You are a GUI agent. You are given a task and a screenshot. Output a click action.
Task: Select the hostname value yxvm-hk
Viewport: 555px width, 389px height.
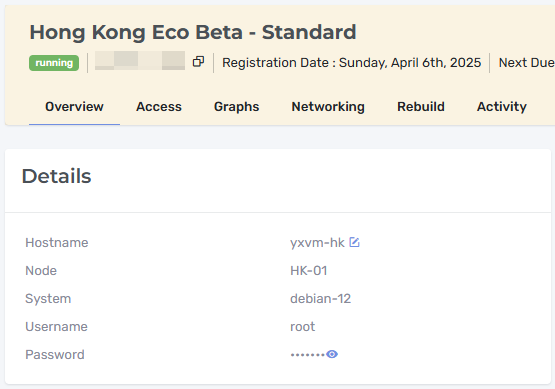317,243
